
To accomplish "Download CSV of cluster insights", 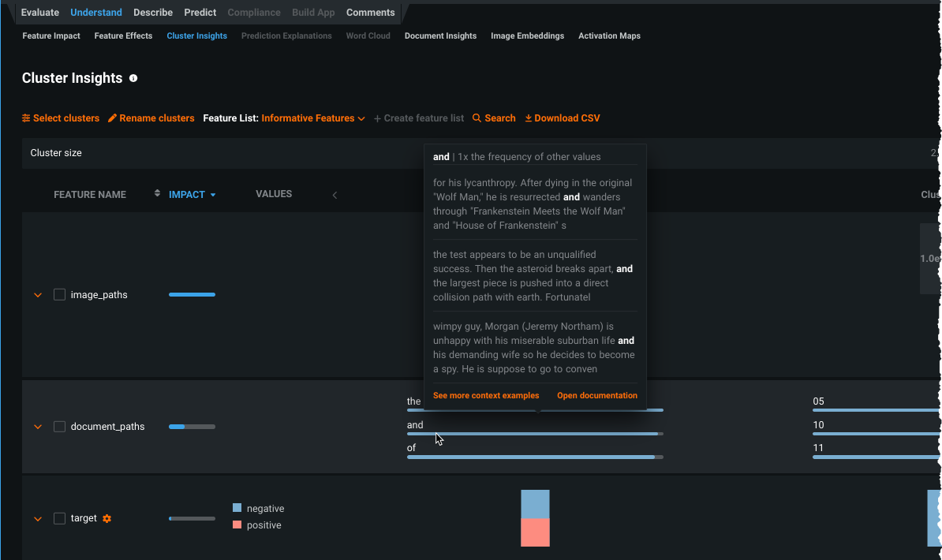I will [563, 118].
